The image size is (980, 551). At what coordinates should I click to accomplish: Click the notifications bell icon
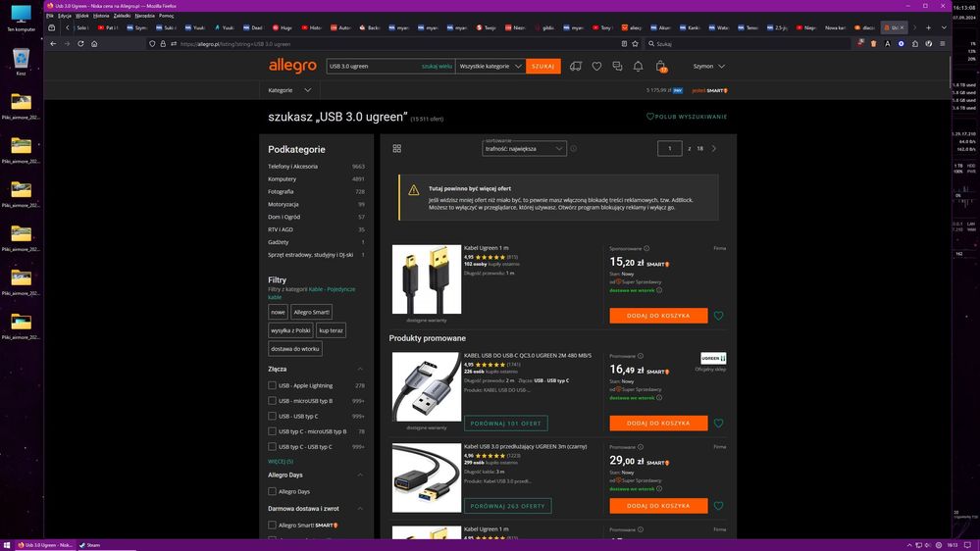(x=638, y=67)
